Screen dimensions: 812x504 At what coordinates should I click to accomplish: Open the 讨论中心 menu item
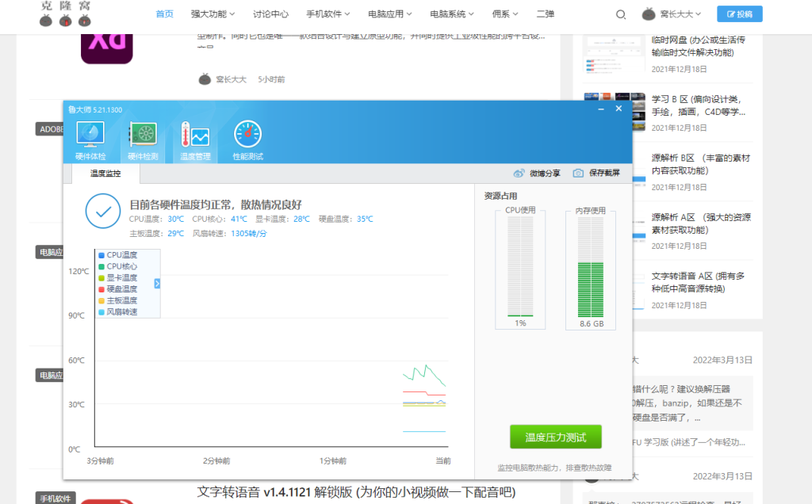tap(271, 14)
